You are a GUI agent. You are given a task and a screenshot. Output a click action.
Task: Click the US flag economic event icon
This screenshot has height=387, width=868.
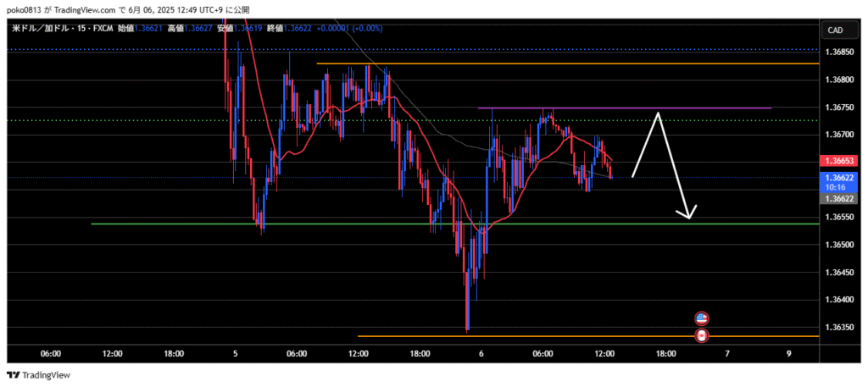coord(702,319)
